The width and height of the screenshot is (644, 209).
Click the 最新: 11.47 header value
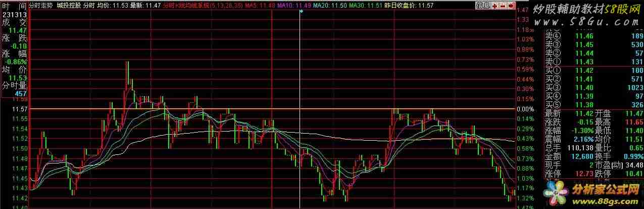click(x=145, y=6)
